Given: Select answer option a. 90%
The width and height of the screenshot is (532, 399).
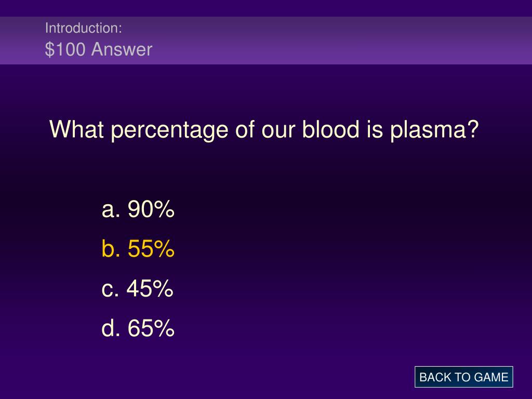Looking at the screenshot, I should [x=138, y=209].
